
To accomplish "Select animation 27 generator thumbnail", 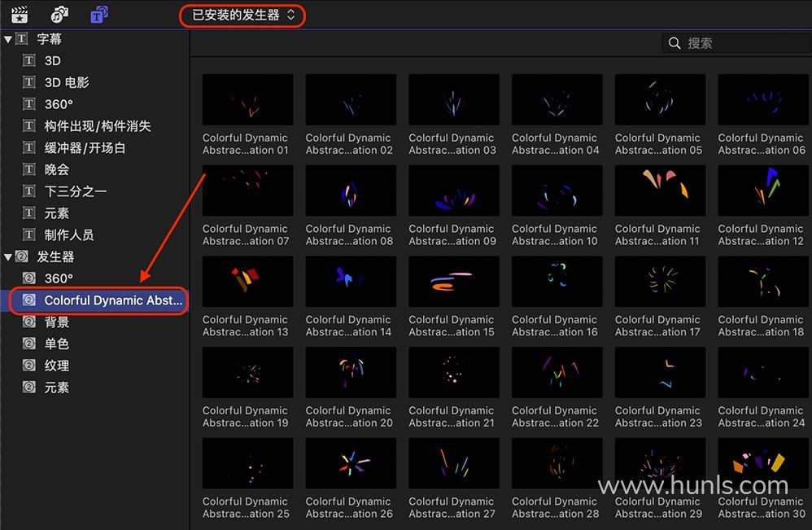I will point(454,463).
